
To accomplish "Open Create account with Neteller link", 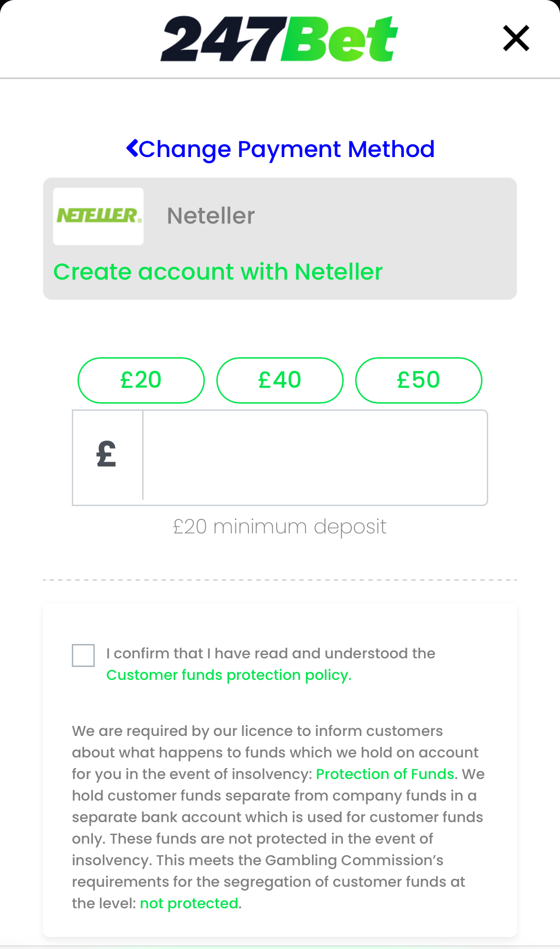I will [x=218, y=272].
